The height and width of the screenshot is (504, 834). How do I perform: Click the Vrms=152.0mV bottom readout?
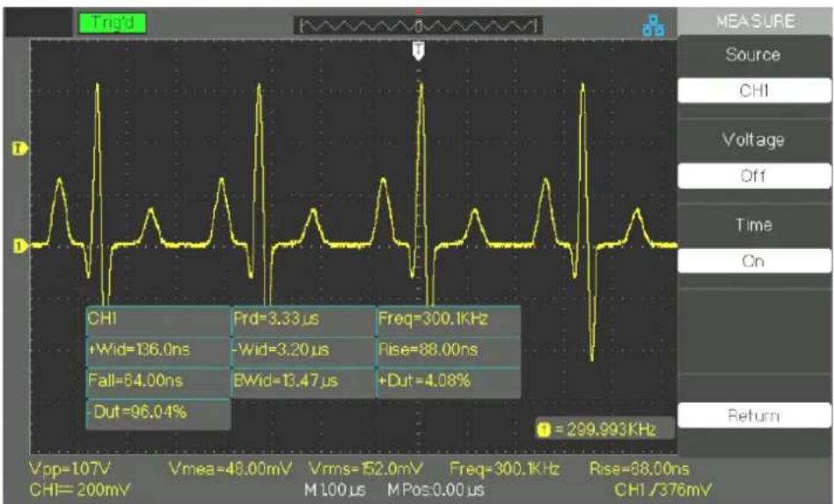[x=366, y=469]
